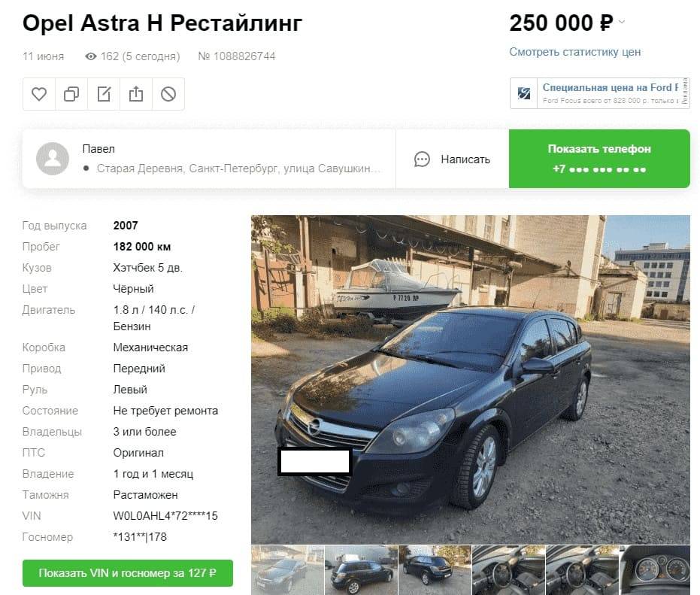
Task: Select the steering wheel interior thumbnail
Action: [x=508, y=570]
